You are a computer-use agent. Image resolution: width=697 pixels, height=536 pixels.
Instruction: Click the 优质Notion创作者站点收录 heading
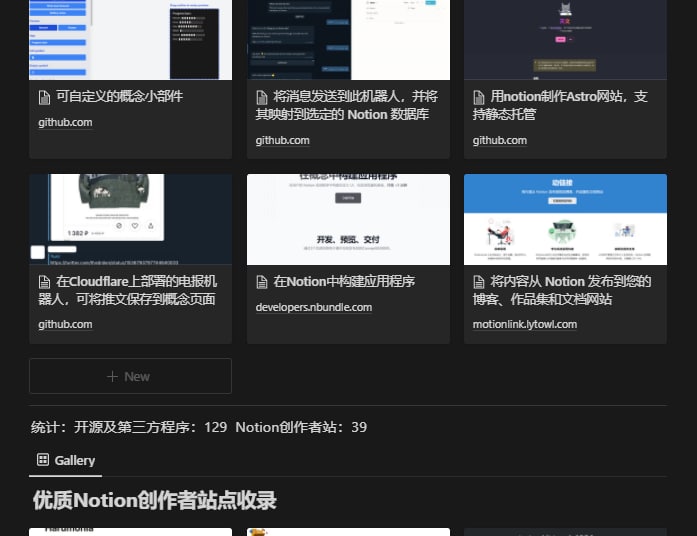tap(154, 500)
